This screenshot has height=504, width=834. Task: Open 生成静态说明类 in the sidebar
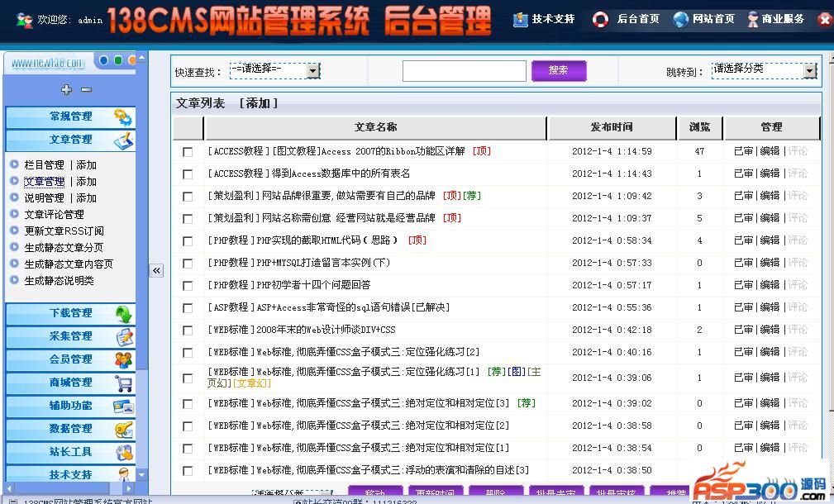tap(59, 280)
